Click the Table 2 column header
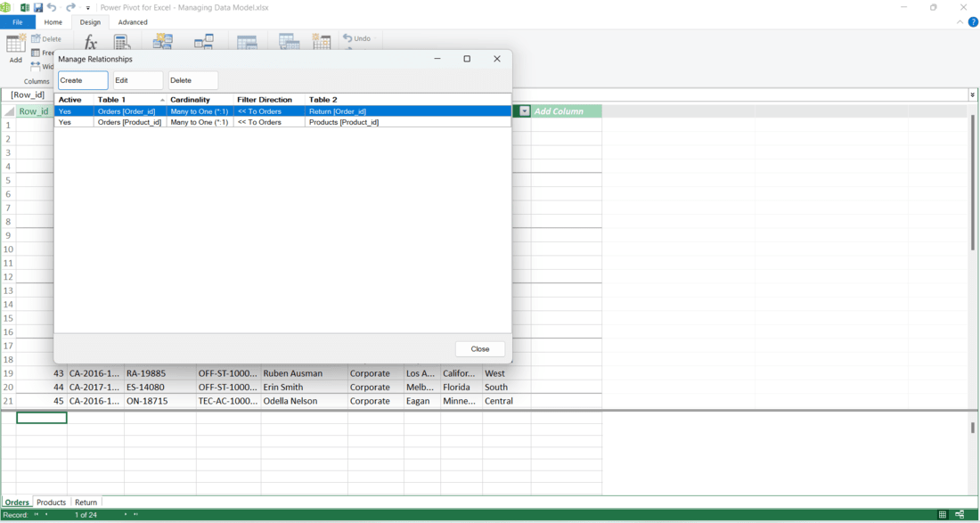980x523 pixels. point(408,100)
